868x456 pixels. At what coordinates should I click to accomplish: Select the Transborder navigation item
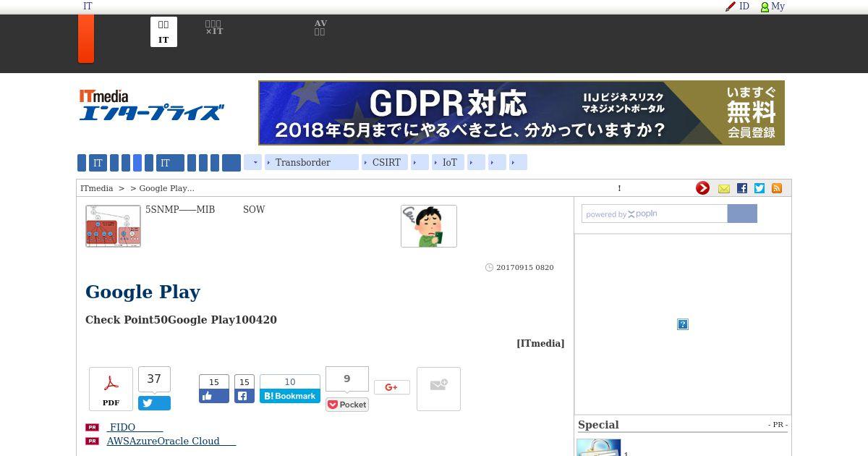312,162
